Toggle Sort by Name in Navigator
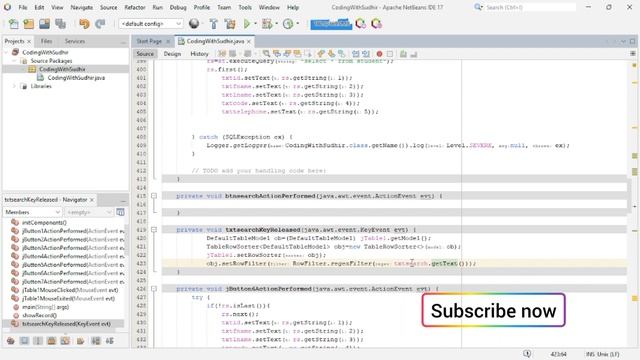Image resolution: width=640 pixels, height=360 pixels. point(96,341)
